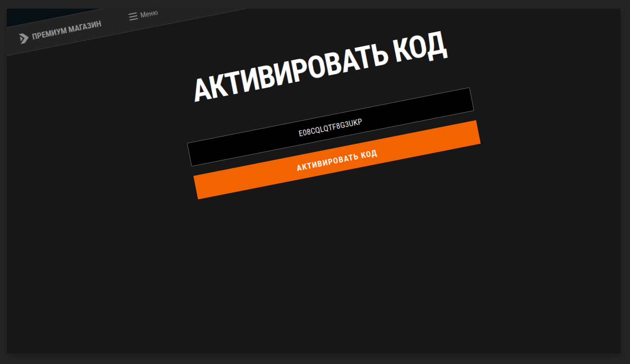Click the ПРЕМИУМ МАГАЗИН header link
Image resolution: width=630 pixels, height=364 pixels.
(66, 31)
